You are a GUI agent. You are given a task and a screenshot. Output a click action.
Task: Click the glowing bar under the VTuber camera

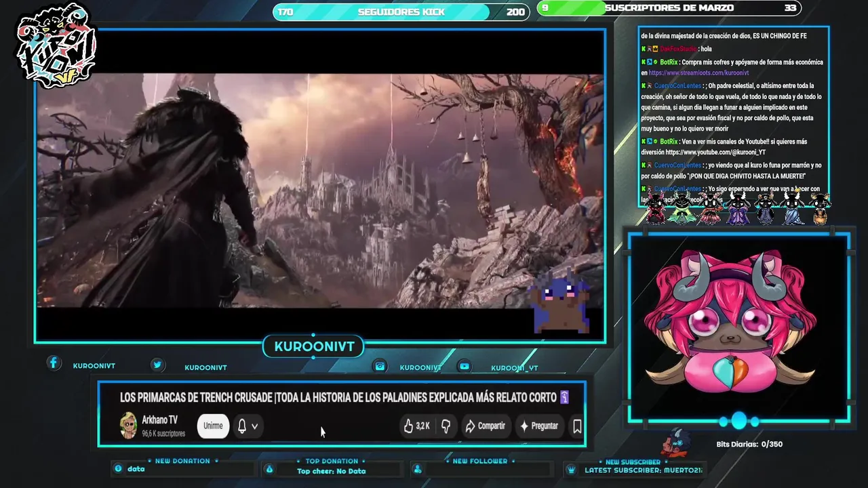click(738, 421)
